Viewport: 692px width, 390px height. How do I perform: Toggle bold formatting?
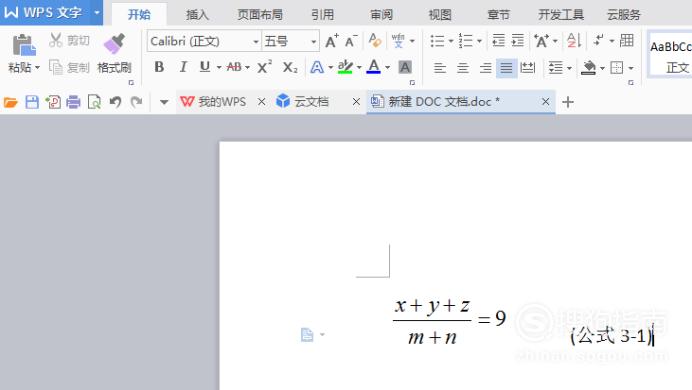click(159, 67)
